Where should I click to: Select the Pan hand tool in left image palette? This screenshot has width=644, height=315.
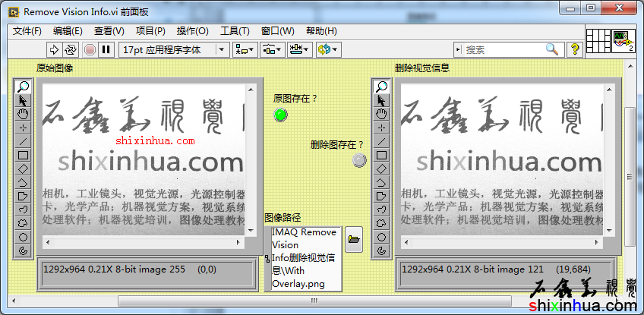[23, 114]
